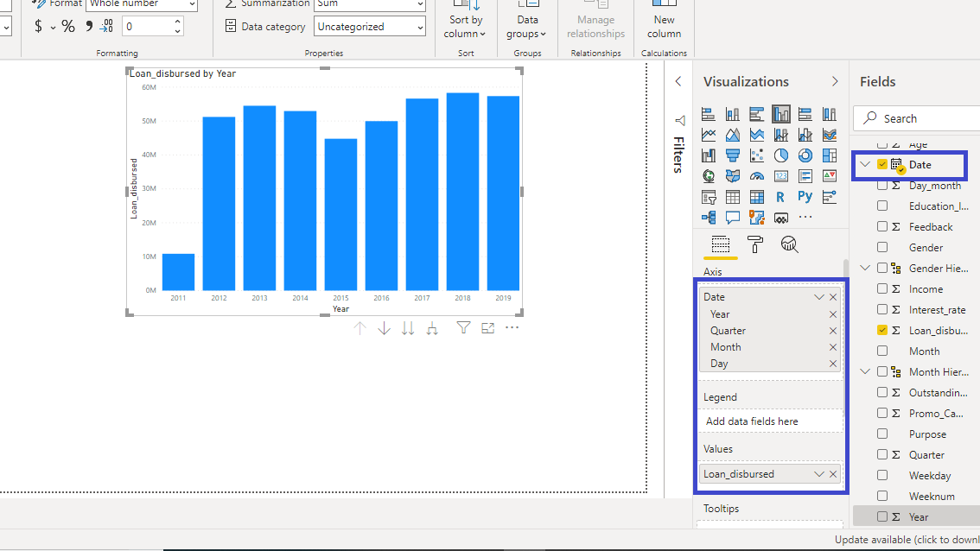Apply percentage format in ribbon
The width and height of the screenshot is (980, 551).
[x=68, y=26]
